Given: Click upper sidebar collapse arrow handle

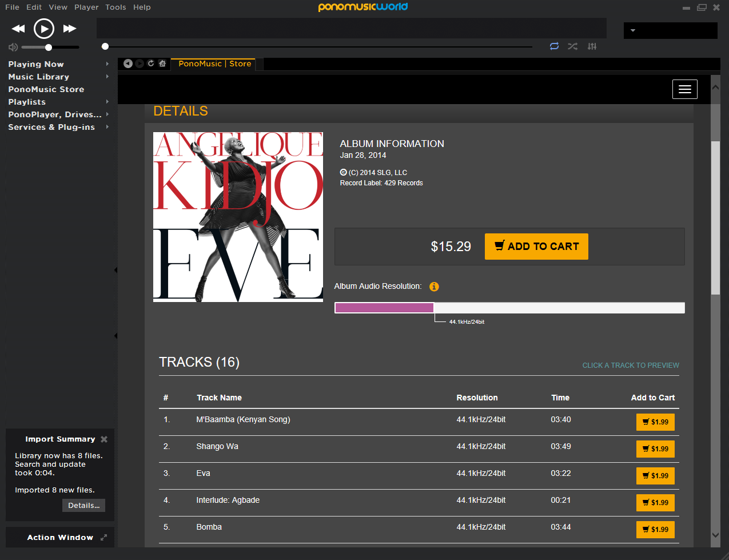Looking at the screenshot, I should coord(115,270).
